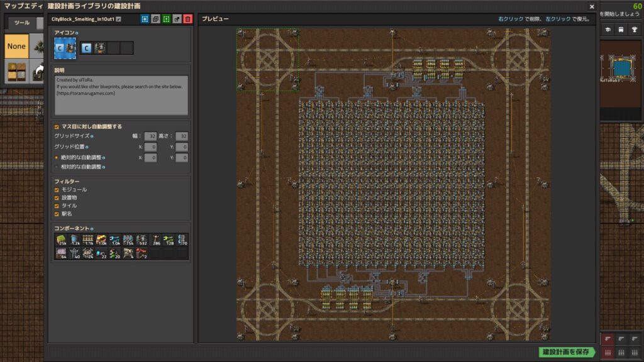Open the ツール tab in the map editor
This screenshot has width=644, height=362.
tap(22, 23)
